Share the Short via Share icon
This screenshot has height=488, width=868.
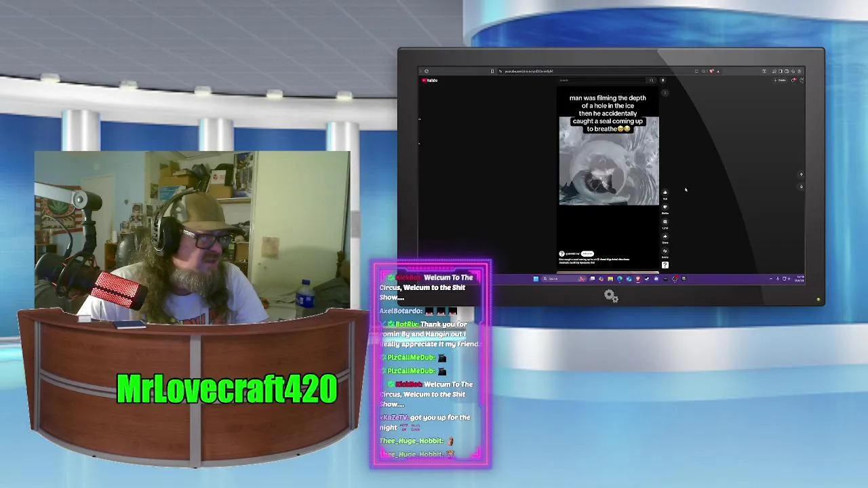665,237
